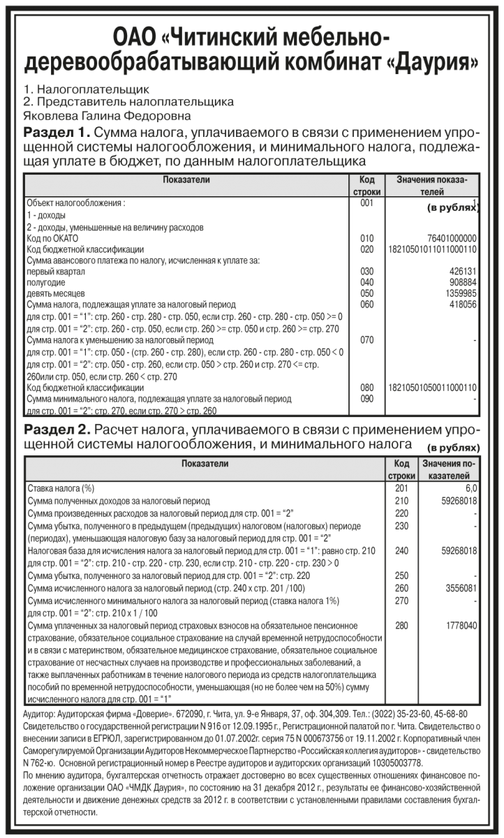
Task: Select the line "1. Налогоплательщик"
Action: [x=87, y=91]
